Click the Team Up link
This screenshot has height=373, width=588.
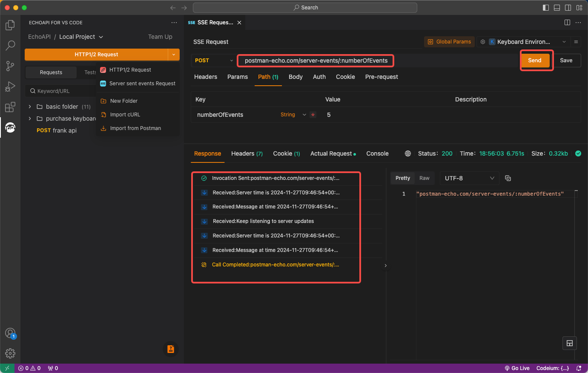coord(160,37)
